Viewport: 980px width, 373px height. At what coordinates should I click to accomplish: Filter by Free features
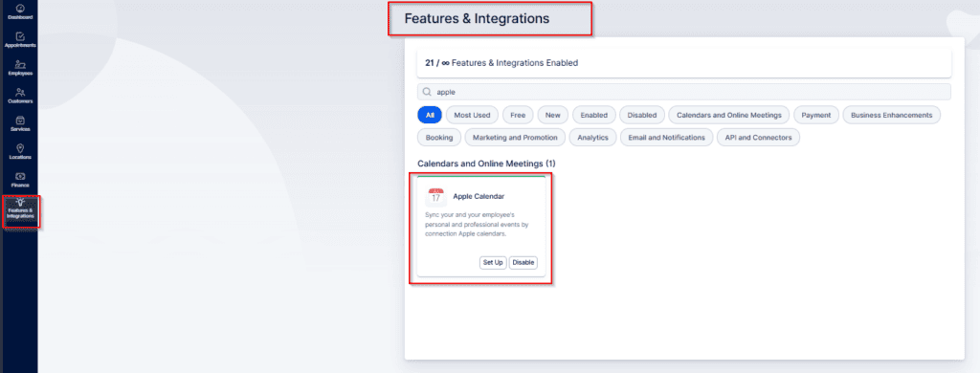(x=518, y=115)
